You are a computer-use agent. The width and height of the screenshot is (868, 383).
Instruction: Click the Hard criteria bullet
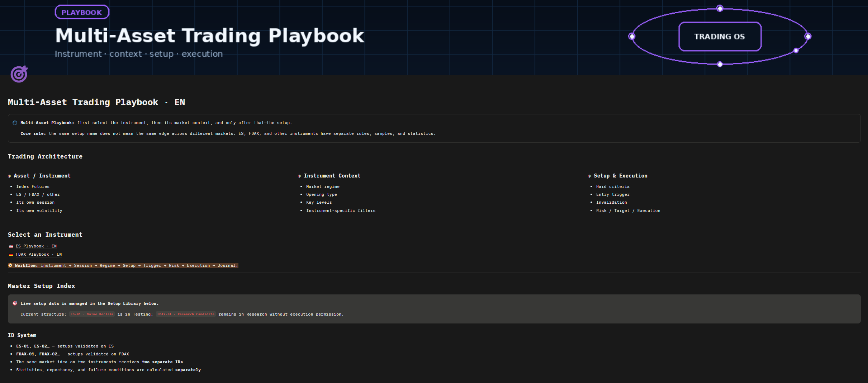point(613,186)
